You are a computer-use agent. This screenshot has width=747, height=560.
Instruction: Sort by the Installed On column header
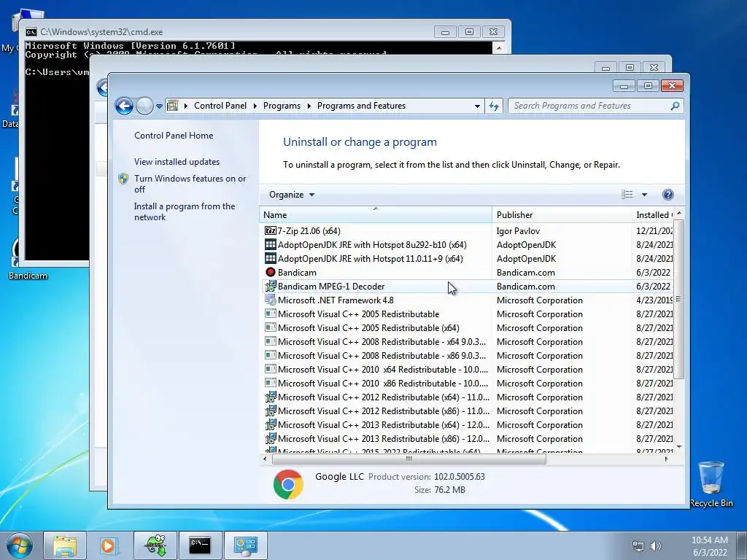[x=653, y=215]
